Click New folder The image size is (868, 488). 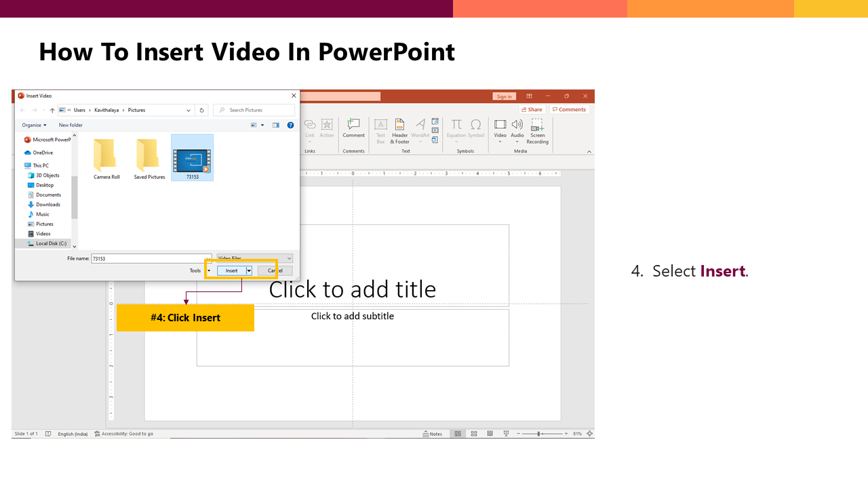pos(71,125)
